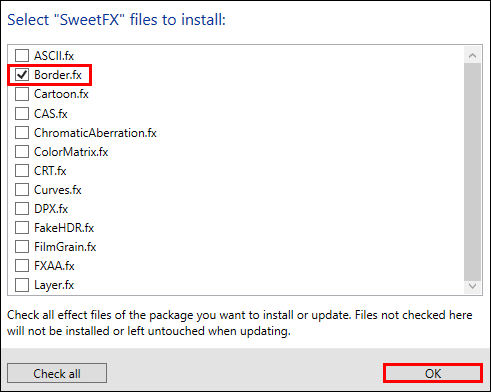Uncheck the Border.fx checkbox

click(x=22, y=75)
